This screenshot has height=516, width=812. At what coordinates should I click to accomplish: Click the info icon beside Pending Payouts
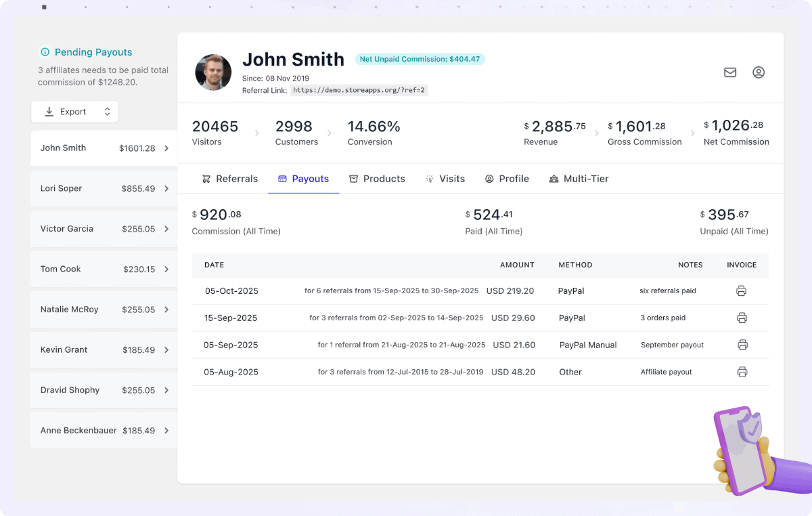pyautogui.click(x=46, y=52)
